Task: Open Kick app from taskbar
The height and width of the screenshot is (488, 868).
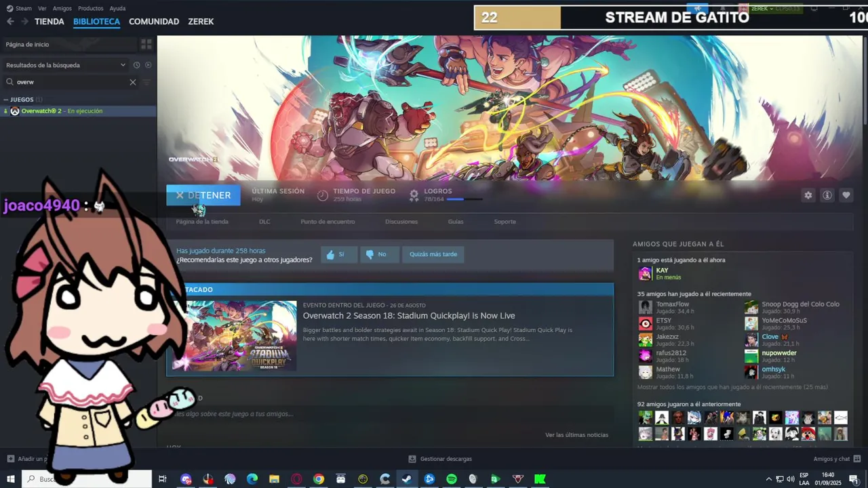Action: (x=540, y=479)
